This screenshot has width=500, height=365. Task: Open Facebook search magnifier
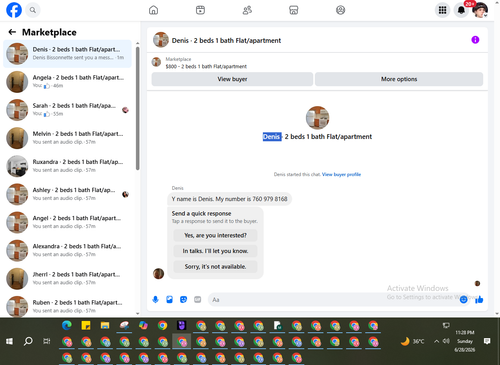tap(33, 10)
